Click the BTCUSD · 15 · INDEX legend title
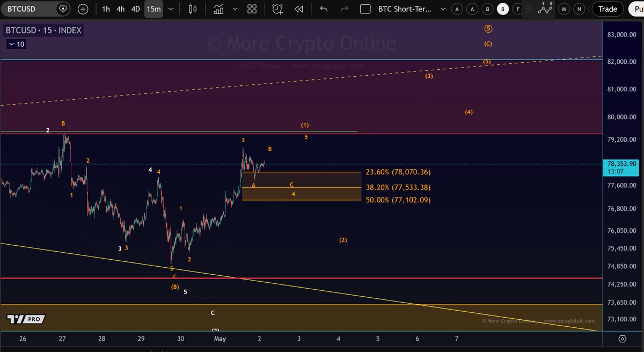The image size is (644, 352). 44,31
